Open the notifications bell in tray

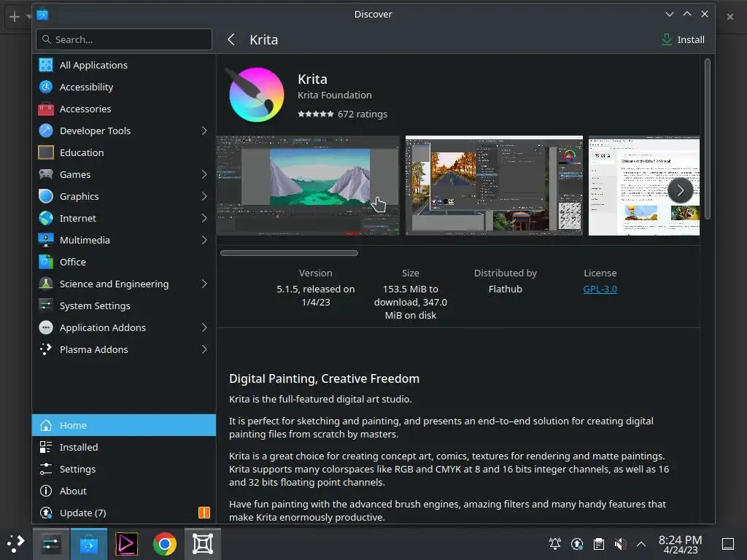coord(555,544)
